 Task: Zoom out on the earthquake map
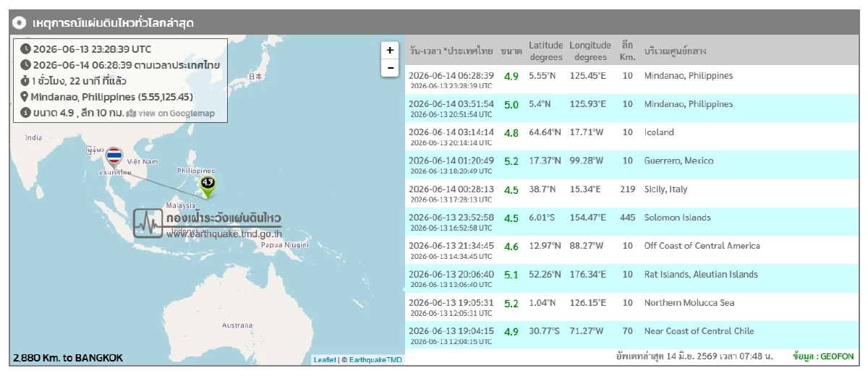click(390, 68)
